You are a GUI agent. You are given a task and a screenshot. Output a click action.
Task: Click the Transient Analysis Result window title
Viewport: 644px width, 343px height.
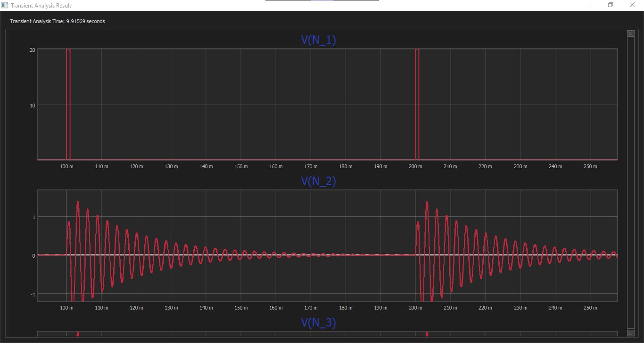click(41, 5)
